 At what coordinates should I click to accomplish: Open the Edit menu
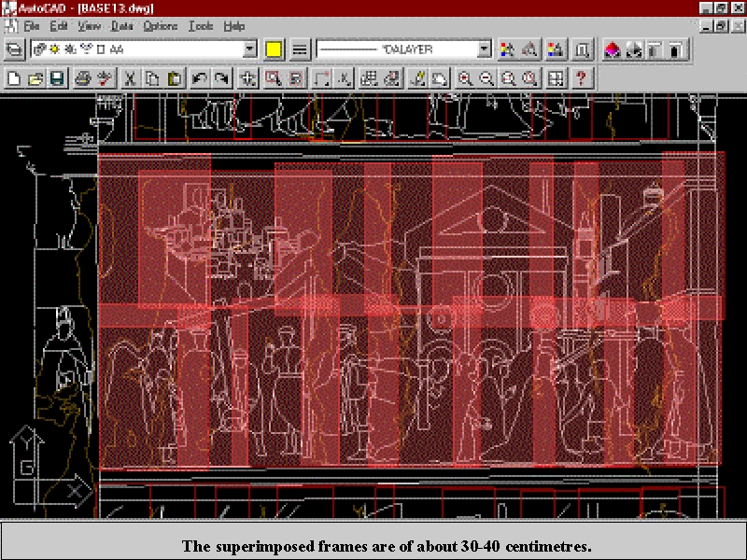point(59,26)
